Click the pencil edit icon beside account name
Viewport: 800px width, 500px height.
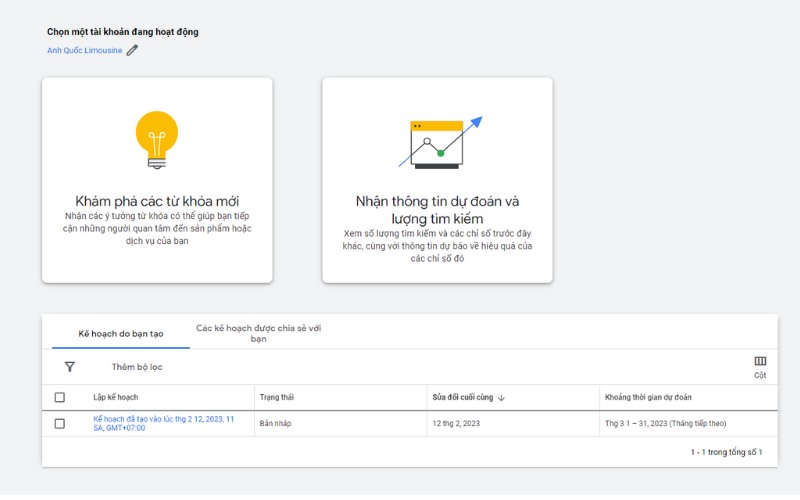coord(132,50)
